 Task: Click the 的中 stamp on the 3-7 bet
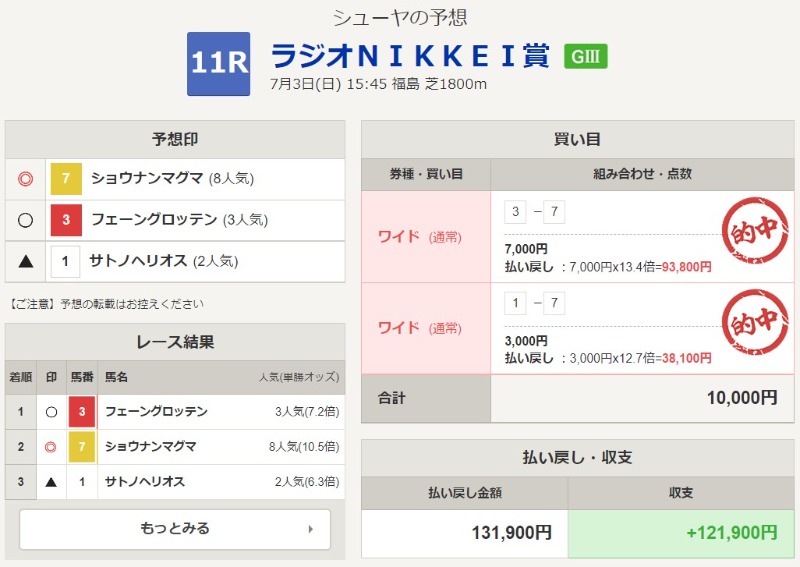click(755, 231)
